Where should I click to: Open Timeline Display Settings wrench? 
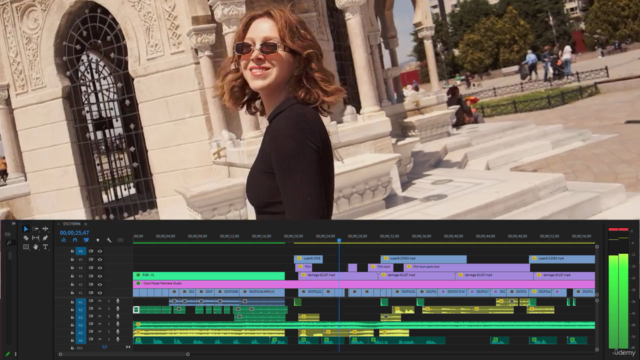109,240
